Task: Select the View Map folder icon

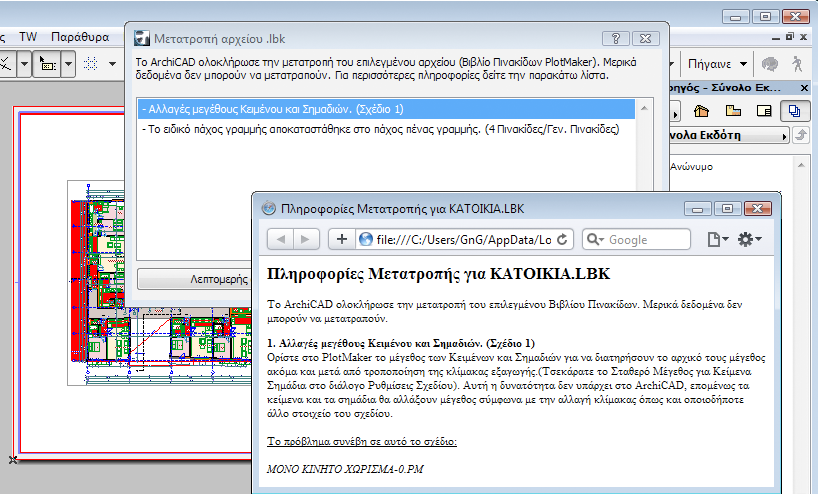Action: (733, 111)
